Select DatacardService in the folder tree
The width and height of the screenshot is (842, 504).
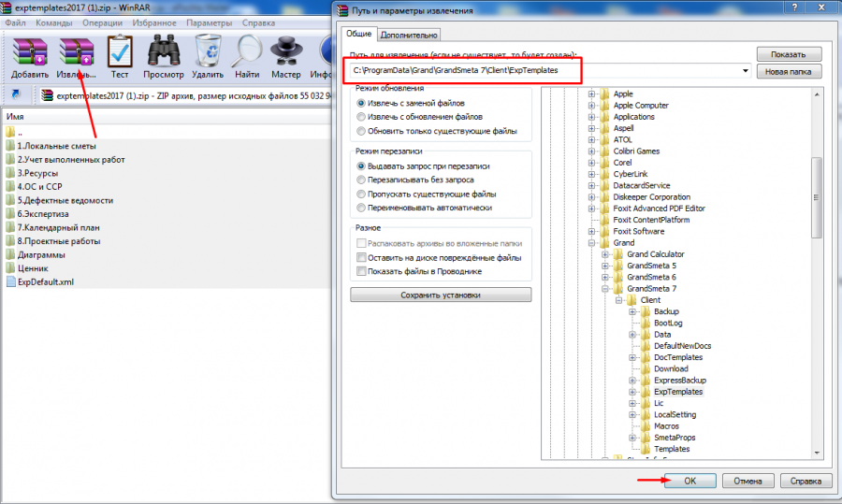coord(642,185)
